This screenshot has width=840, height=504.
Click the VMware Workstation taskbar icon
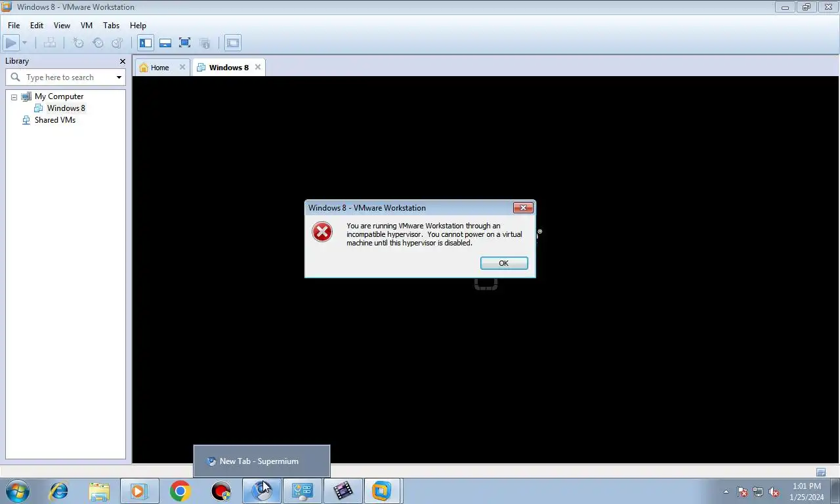click(382, 491)
